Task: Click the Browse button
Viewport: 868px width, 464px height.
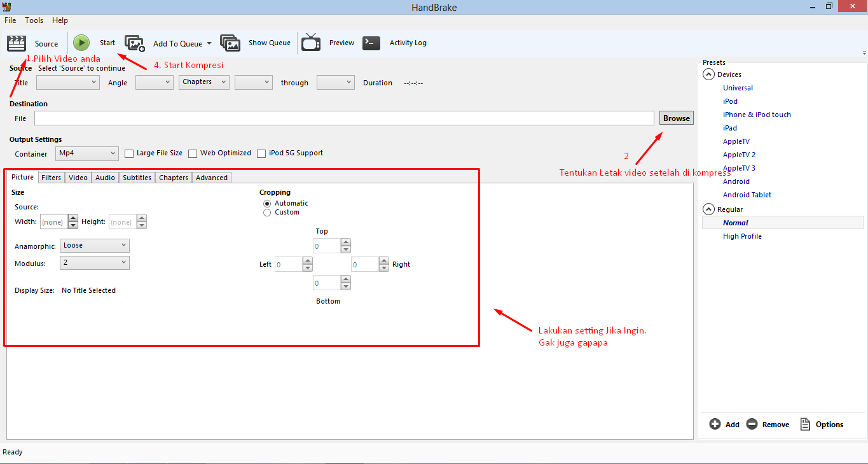Action: pos(677,118)
